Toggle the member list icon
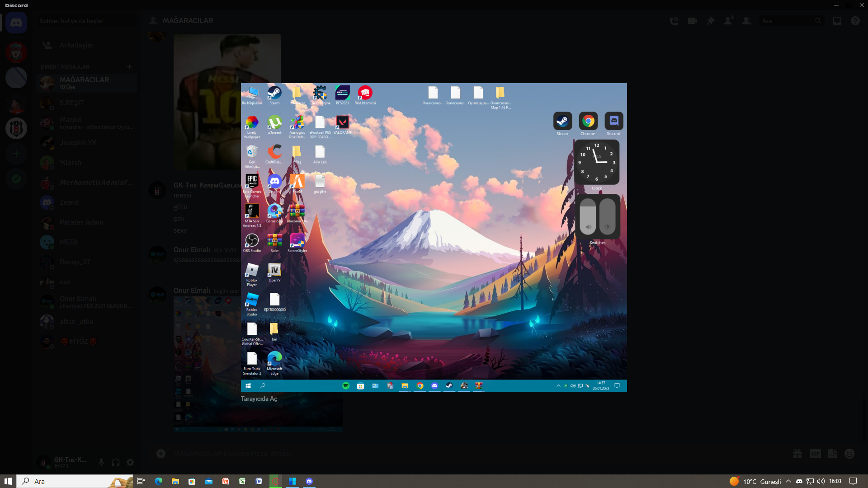 [747, 21]
